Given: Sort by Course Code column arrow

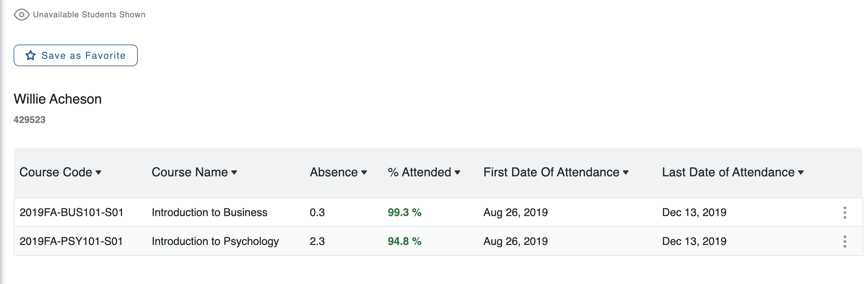Looking at the screenshot, I should [98, 173].
